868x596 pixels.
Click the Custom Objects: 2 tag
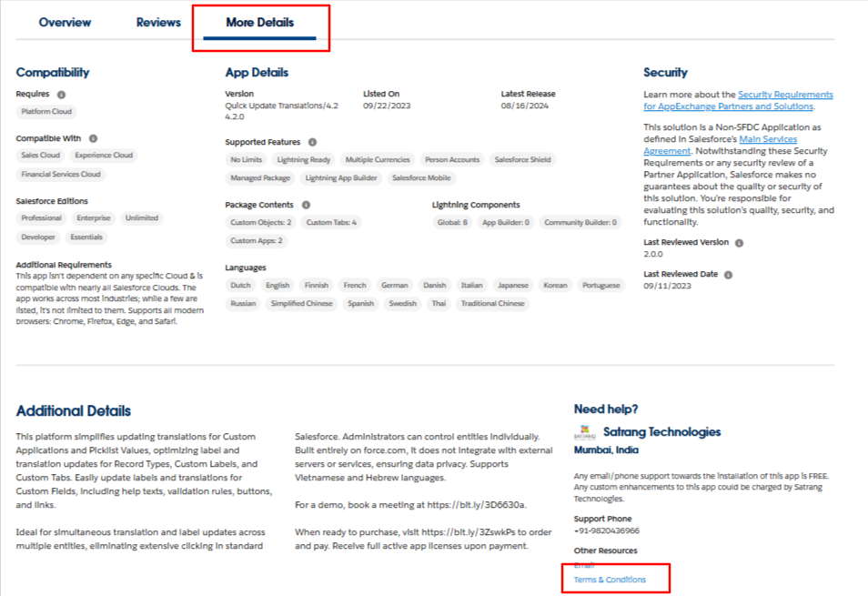coord(261,222)
